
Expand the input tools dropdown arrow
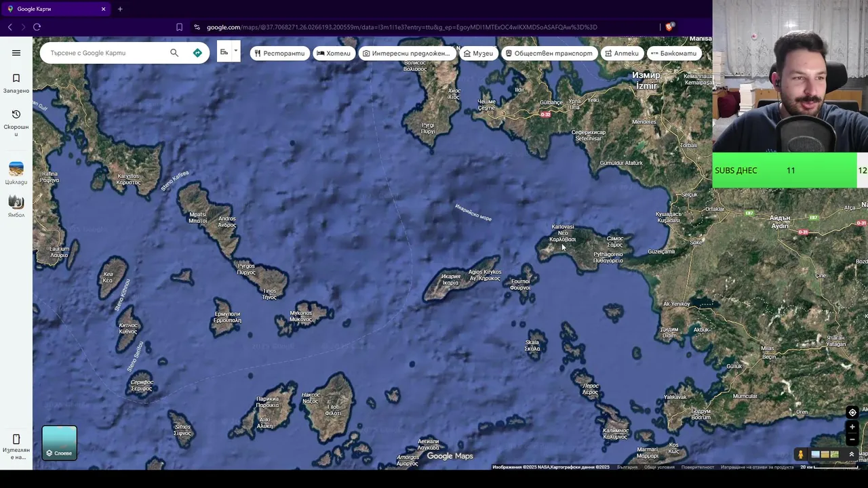[236, 51]
